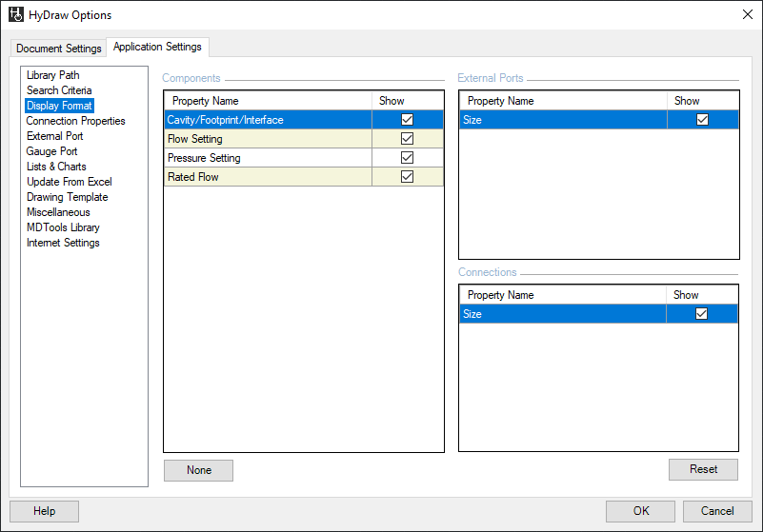Select MDTools Library option

[63, 227]
